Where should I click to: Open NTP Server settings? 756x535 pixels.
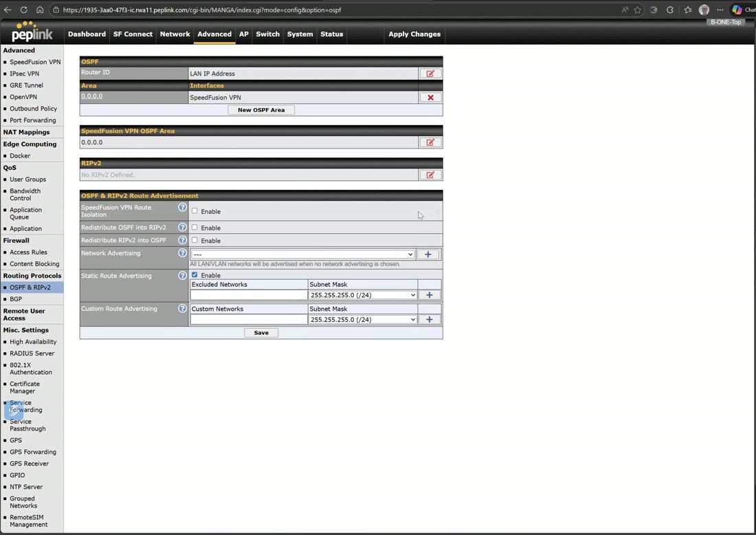click(x=26, y=487)
